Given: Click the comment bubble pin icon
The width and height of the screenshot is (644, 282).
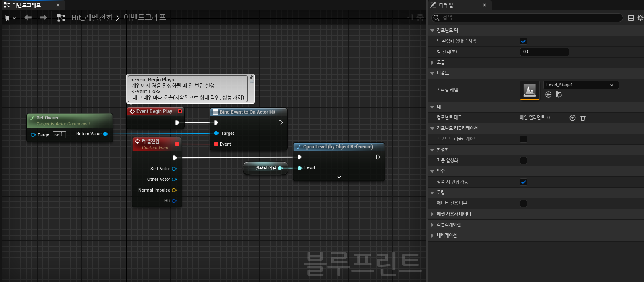Looking at the screenshot, I should point(251,77).
